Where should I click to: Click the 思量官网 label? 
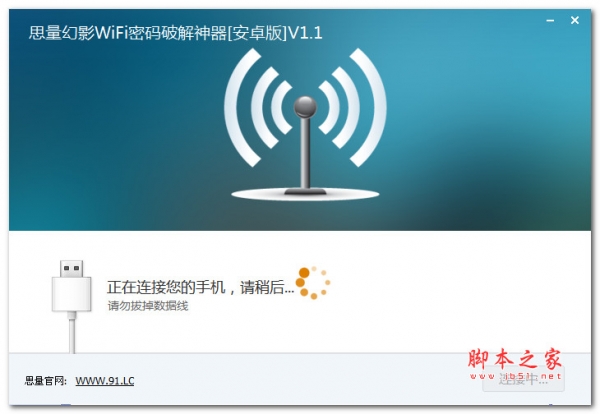point(46,381)
